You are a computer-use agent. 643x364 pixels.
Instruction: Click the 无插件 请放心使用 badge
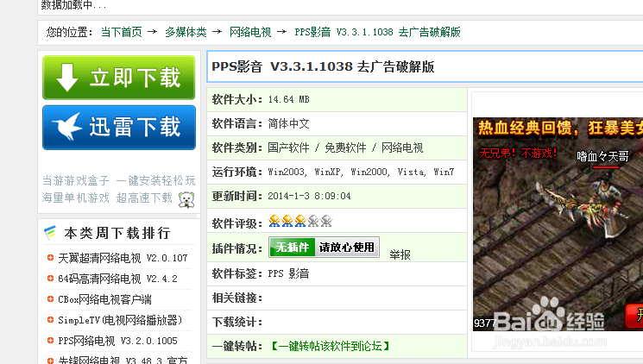(x=324, y=248)
